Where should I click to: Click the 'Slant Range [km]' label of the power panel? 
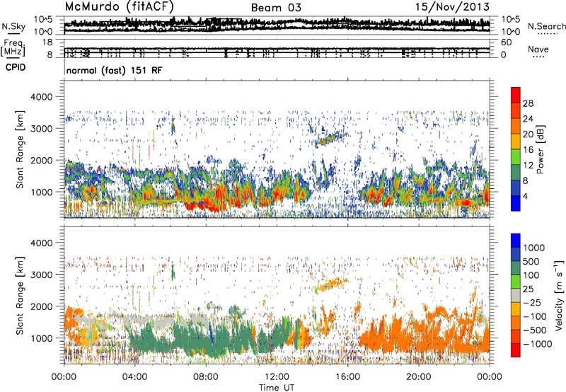(x=20, y=149)
